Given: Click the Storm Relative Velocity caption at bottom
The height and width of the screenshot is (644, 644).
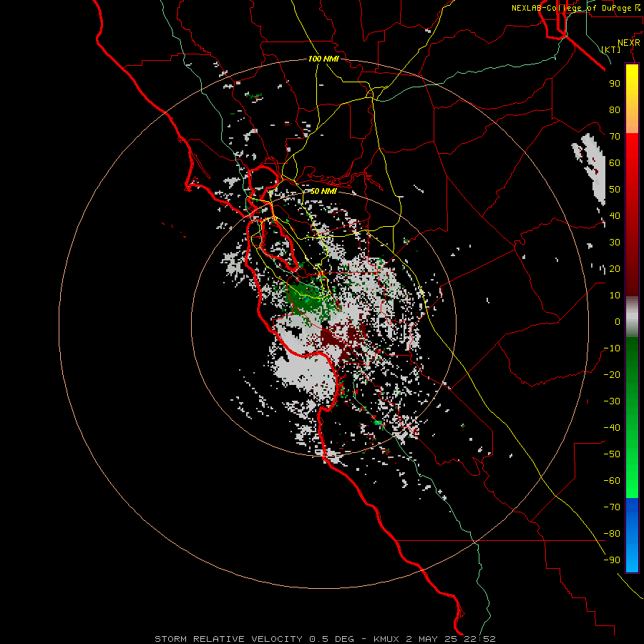Looking at the screenshot, I should 325,639.
